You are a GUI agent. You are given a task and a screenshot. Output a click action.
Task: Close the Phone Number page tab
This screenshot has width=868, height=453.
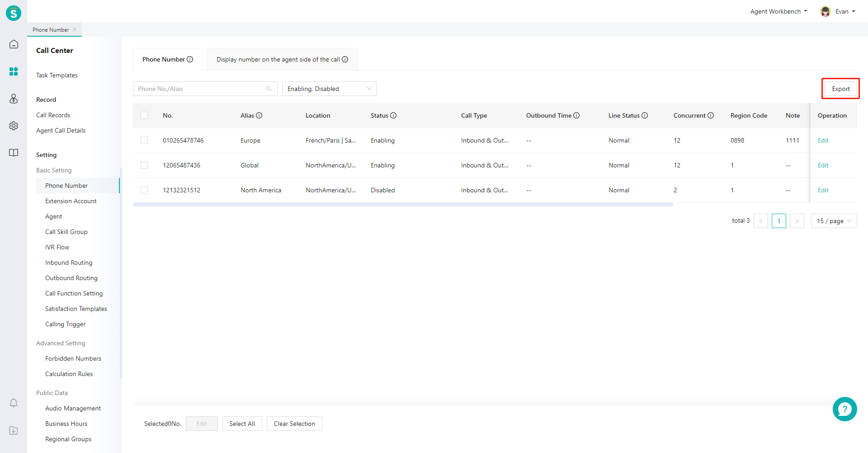[x=75, y=29]
